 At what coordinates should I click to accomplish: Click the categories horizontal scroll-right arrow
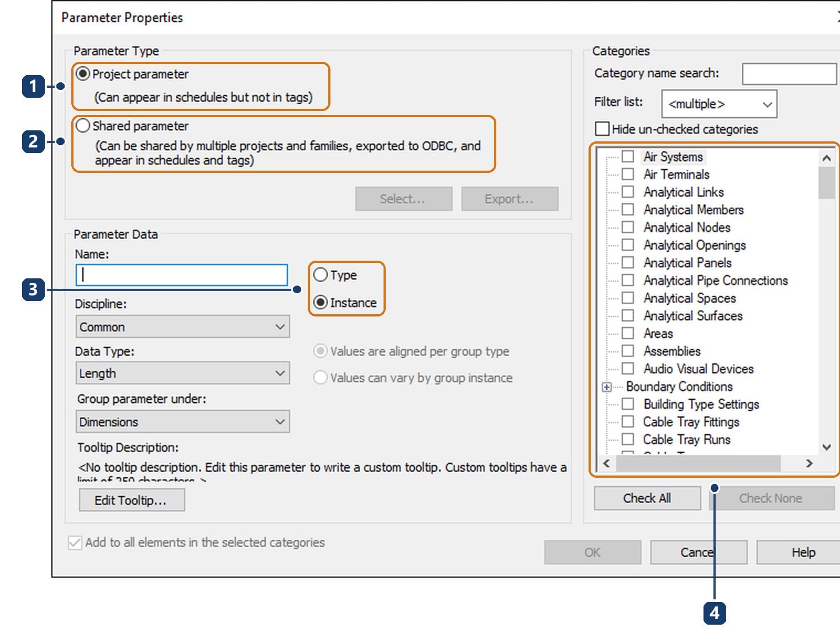[x=809, y=463]
